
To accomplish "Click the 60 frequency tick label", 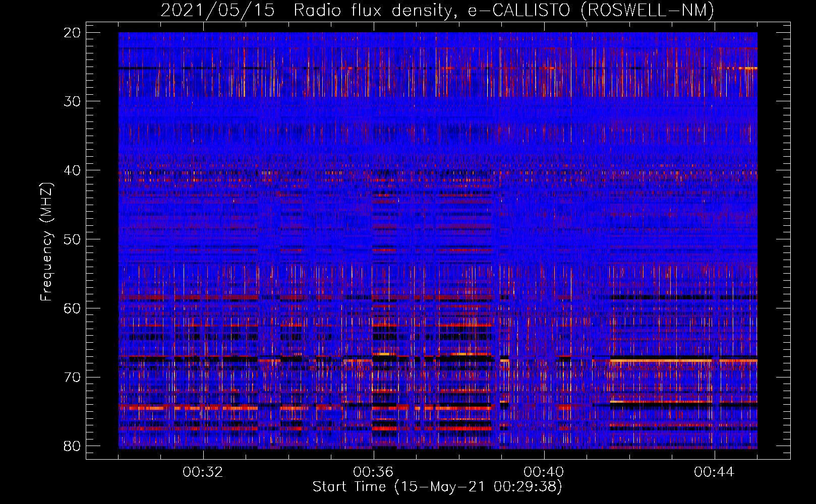I will 72,308.
